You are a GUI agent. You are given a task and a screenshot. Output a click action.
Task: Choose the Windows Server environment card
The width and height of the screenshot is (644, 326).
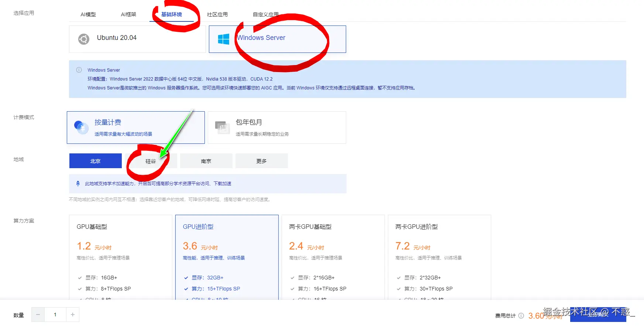coord(278,39)
